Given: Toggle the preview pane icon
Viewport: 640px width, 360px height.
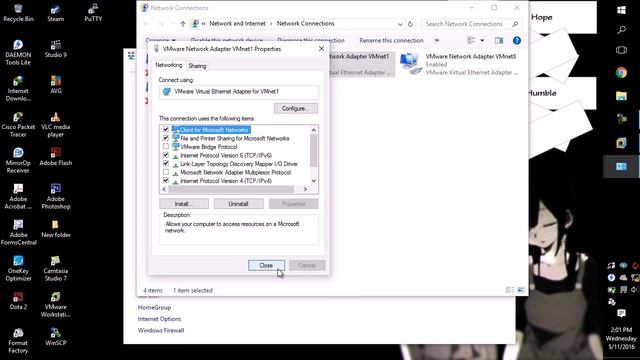Looking at the screenshot, I should pos(499,40).
